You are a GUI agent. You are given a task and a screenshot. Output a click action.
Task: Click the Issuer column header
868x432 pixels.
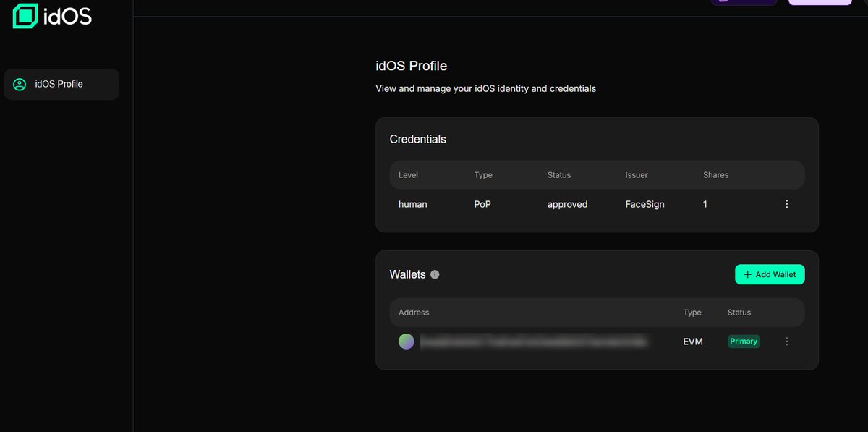point(637,175)
